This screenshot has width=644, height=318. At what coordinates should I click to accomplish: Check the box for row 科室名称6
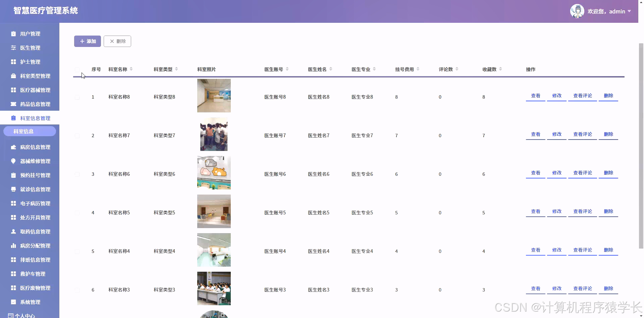[x=77, y=174]
